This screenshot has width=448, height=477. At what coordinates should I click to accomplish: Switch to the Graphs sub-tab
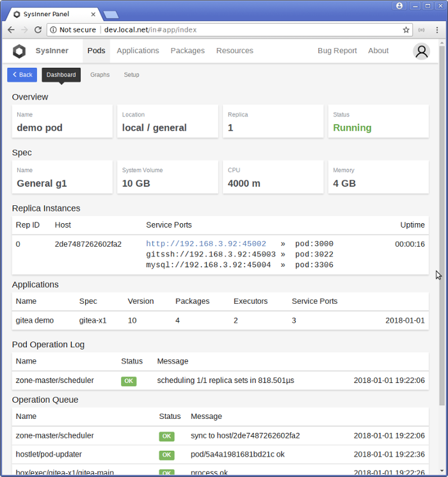coord(100,75)
